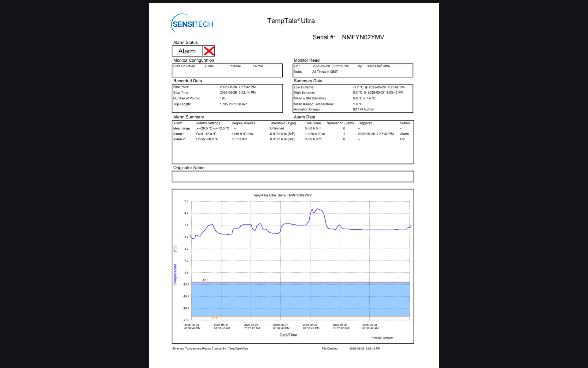
Task: Click the Number of Events column header
Action: (x=340, y=123)
